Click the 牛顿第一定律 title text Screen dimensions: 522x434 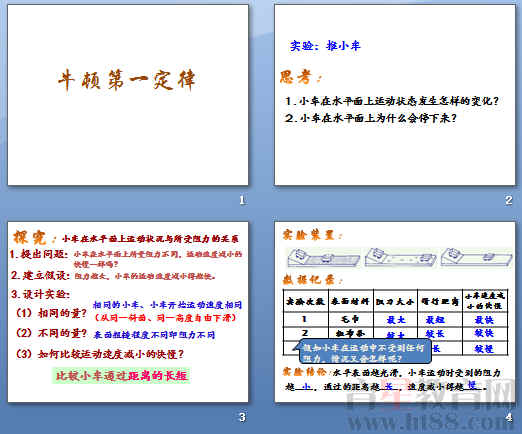pos(127,80)
